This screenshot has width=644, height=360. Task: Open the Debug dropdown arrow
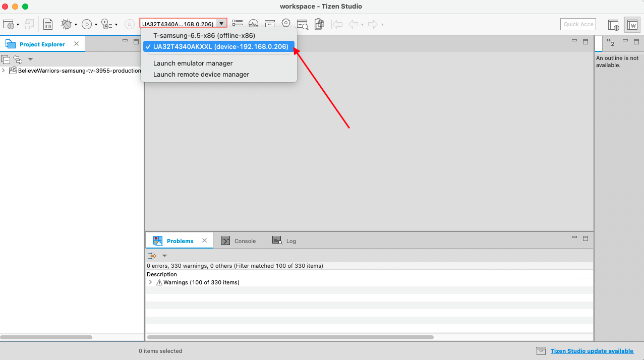[76, 24]
